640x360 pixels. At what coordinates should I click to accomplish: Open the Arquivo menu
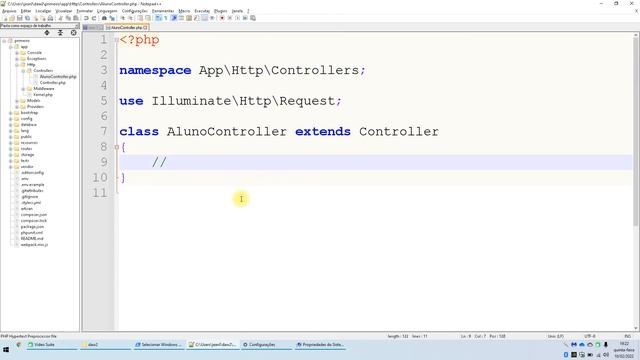click(x=9, y=11)
